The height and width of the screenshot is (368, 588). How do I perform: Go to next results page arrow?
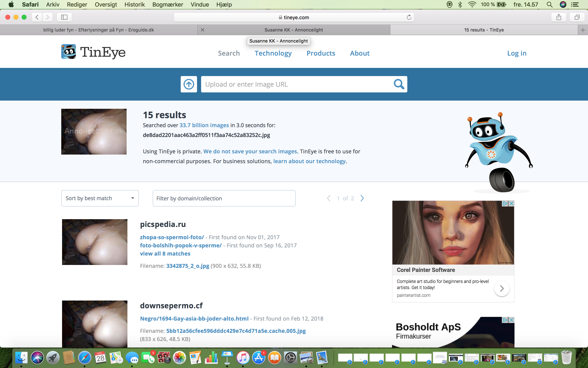[x=362, y=198]
